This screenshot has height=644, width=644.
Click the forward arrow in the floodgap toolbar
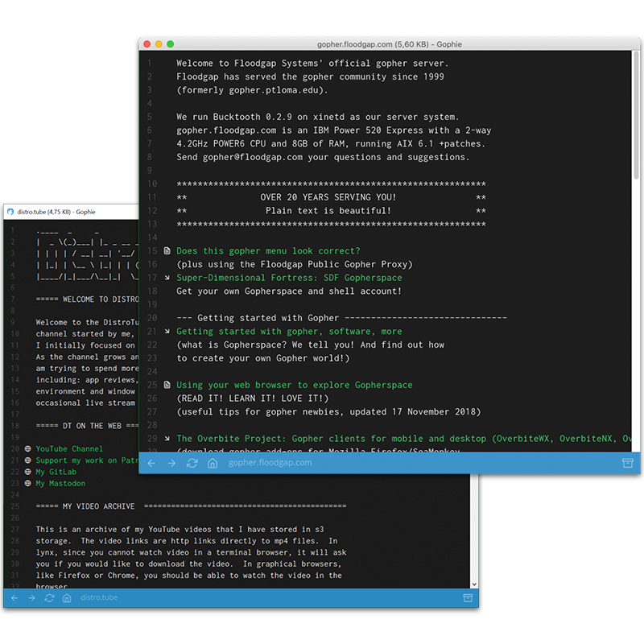click(171, 463)
